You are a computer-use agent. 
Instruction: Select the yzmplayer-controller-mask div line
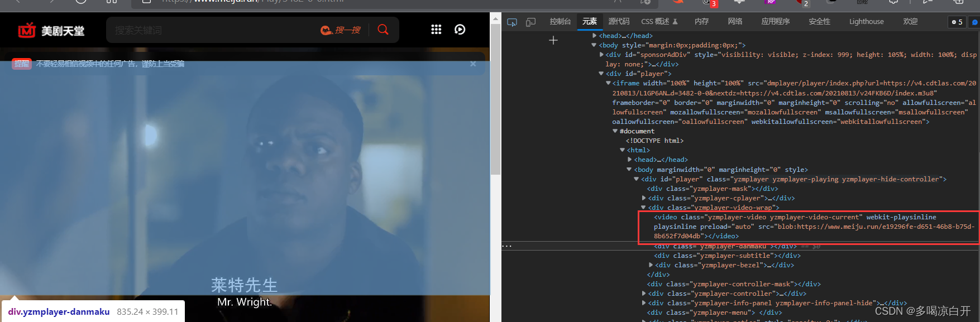[x=734, y=284]
